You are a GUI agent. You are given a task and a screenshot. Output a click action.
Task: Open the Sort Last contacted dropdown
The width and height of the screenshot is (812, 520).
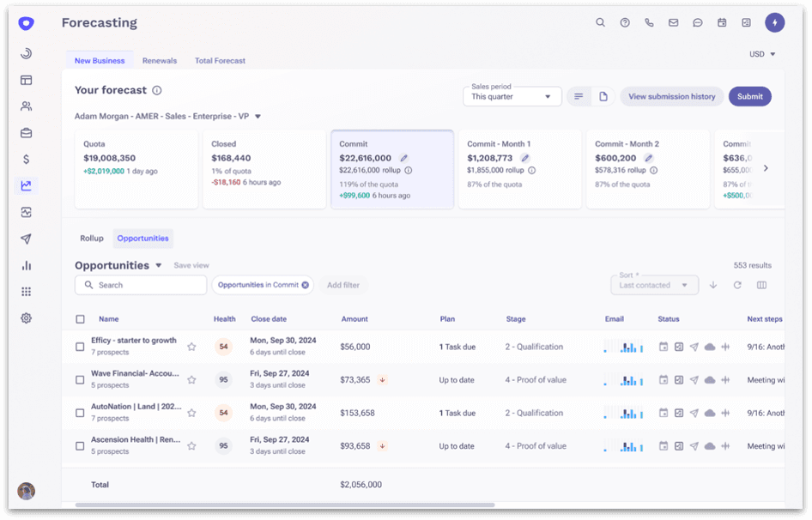[654, 285]
